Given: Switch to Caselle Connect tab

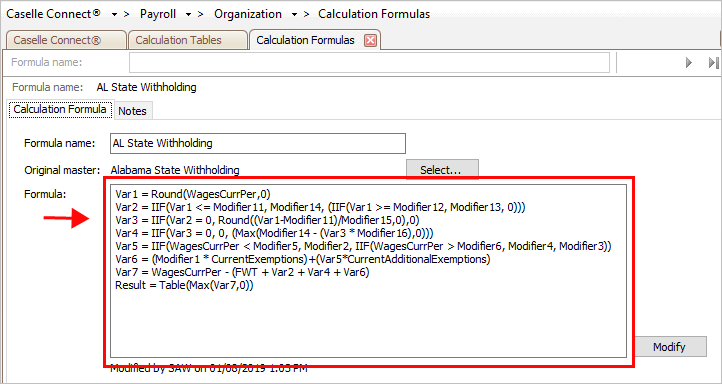Looking at the screenshot, I should click(x=66, y=40).
